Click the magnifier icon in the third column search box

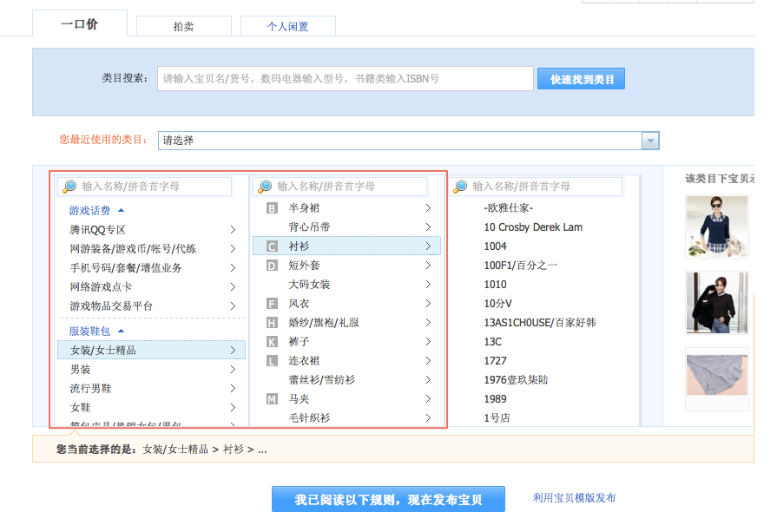tap(458, 186)
